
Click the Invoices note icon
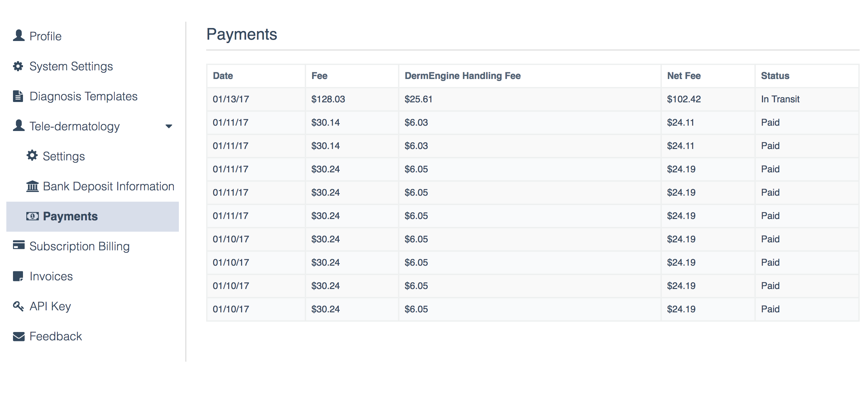point(18,276)
